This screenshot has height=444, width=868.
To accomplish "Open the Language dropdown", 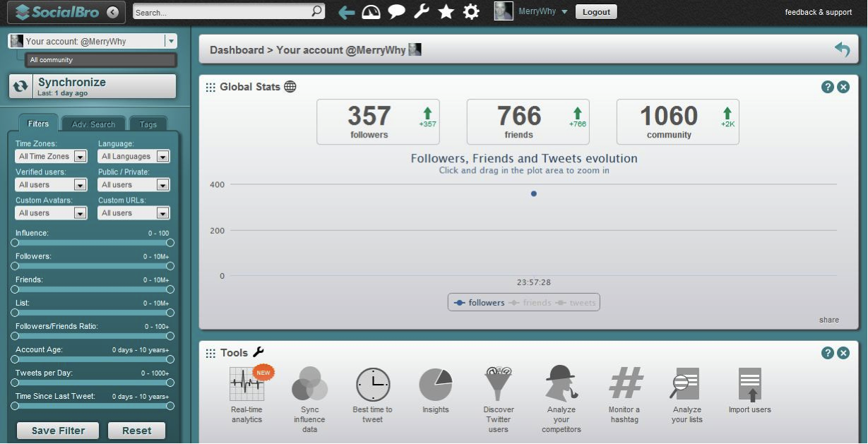I will [133, 157].
